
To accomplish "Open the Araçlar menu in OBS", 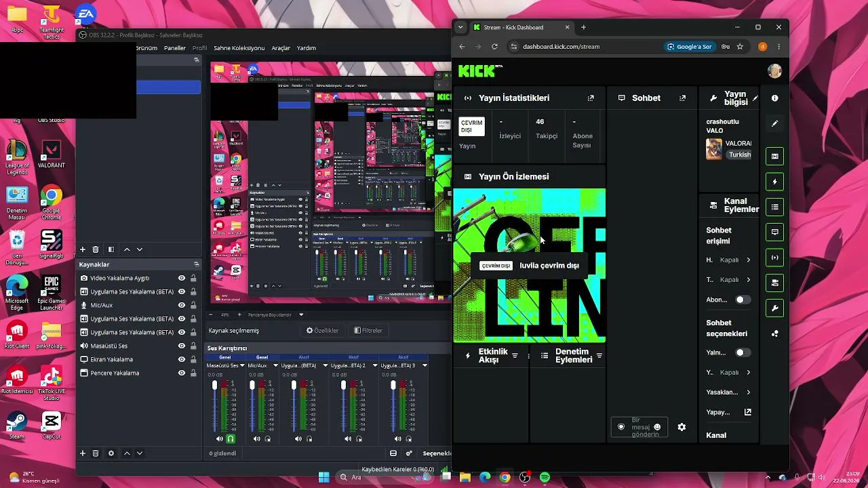I will pyautogui.click(x=281, y=48).
